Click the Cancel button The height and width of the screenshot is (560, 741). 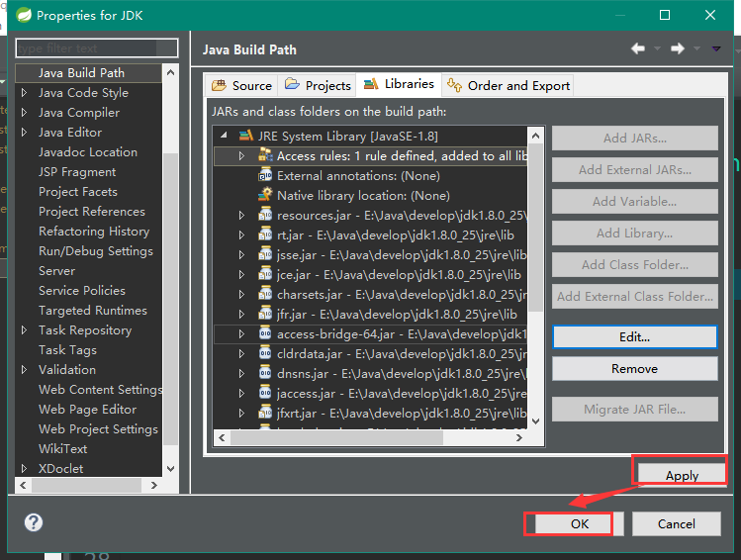point(677,523)
